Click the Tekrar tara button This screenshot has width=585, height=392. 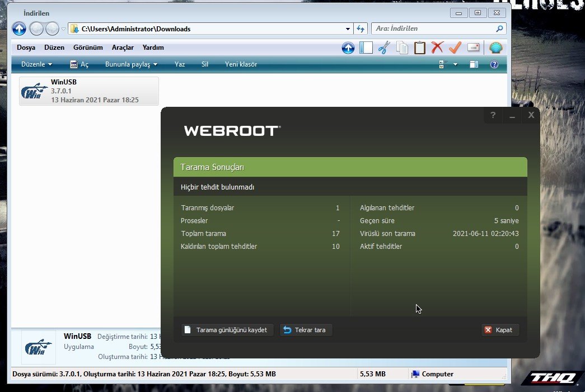[306, 330]
